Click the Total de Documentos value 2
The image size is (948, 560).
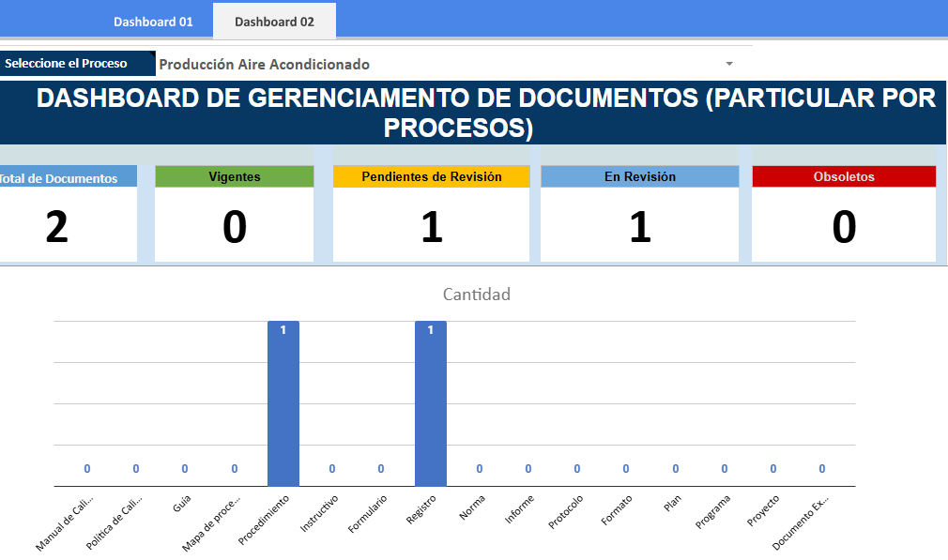[56, 228]
